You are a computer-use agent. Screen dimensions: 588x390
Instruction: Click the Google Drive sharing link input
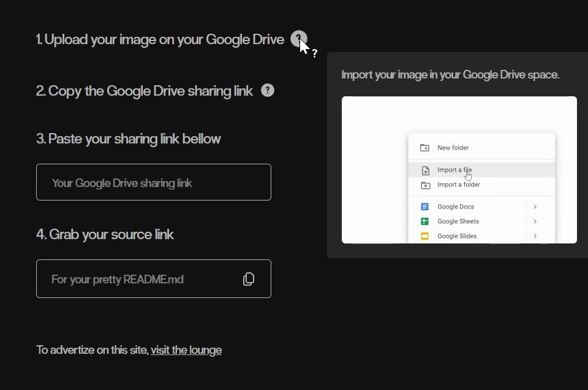[153, 182]
